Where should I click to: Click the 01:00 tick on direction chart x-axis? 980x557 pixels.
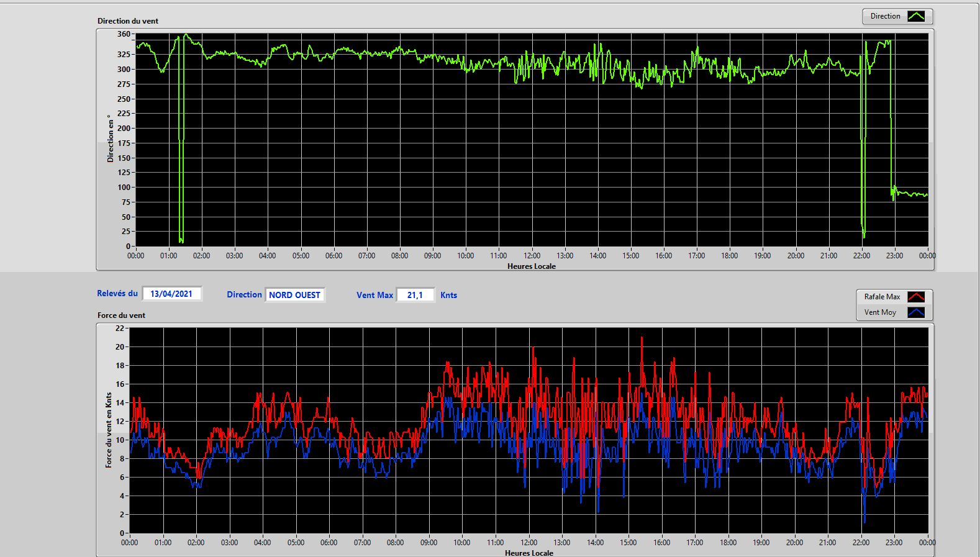(168, 255)
